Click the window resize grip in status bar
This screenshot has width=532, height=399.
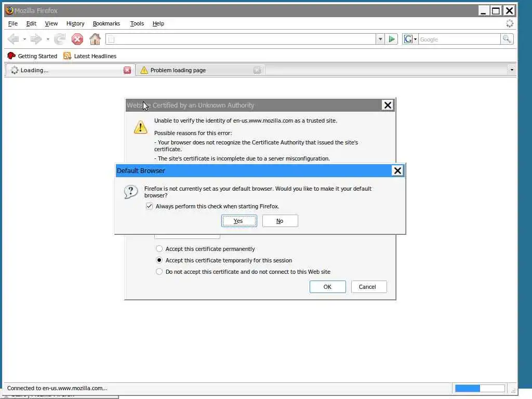coord(513,390)
